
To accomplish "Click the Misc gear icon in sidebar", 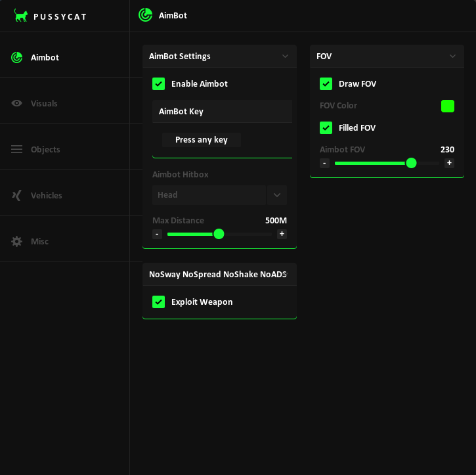I will point(16,241).
